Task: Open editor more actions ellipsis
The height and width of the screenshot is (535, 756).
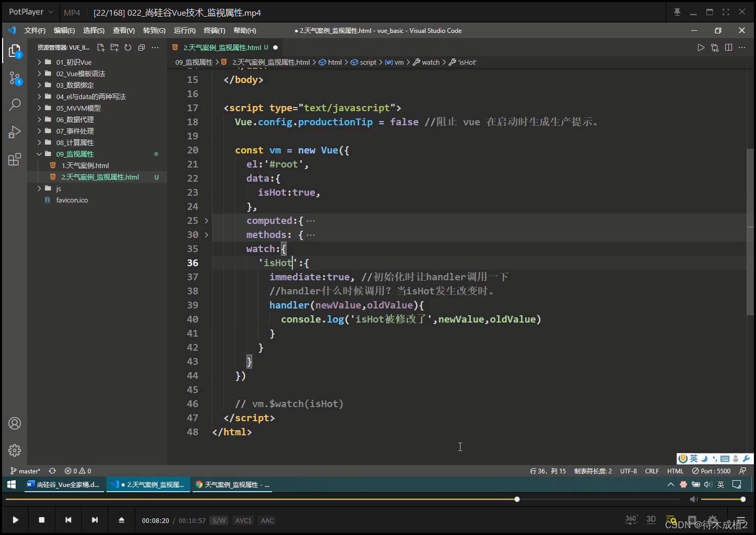Action: pos(742,47)
